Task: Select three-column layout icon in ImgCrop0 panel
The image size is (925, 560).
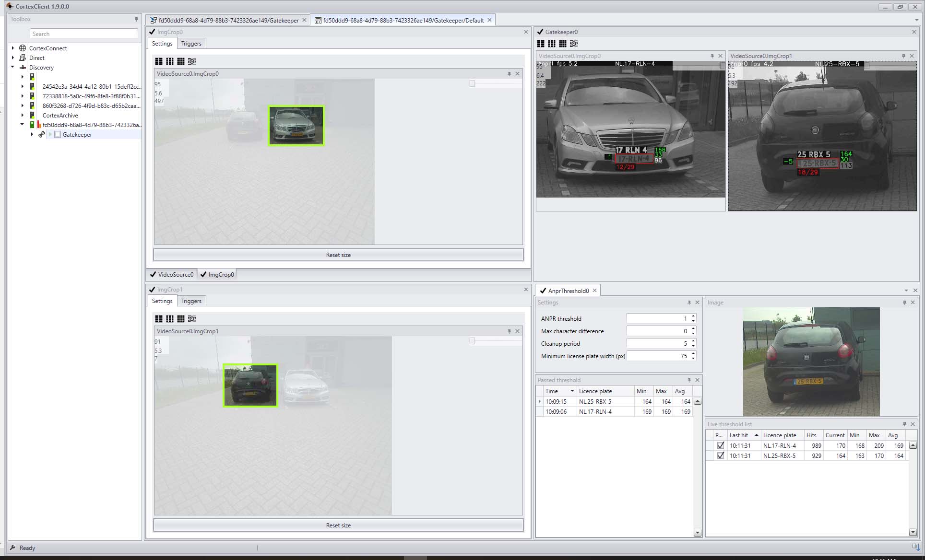Action: tap(170, 61)
